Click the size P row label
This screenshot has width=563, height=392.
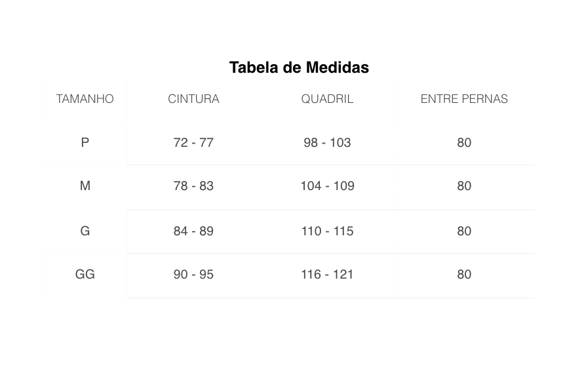(85, 142)
